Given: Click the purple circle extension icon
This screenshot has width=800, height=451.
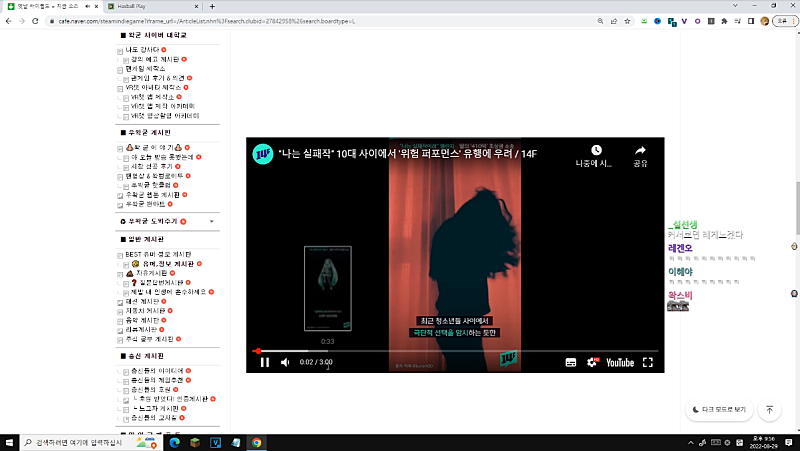Looking at the screenshot, I should click(697, 21).
